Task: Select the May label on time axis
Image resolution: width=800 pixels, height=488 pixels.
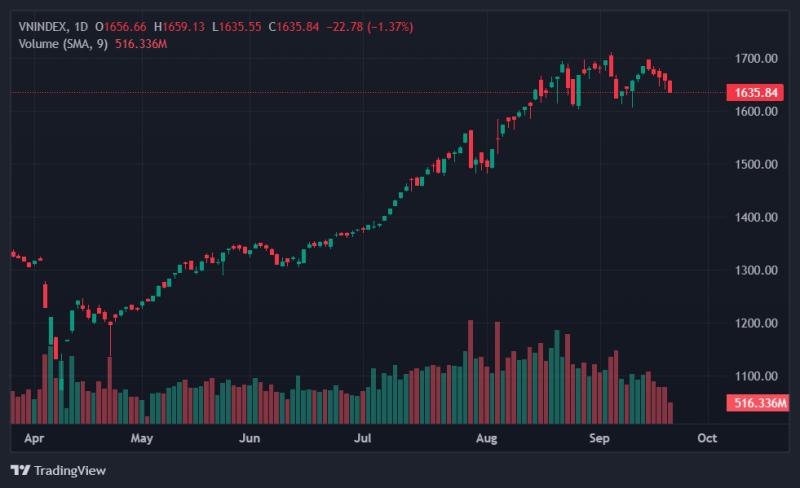Action: 141,438
